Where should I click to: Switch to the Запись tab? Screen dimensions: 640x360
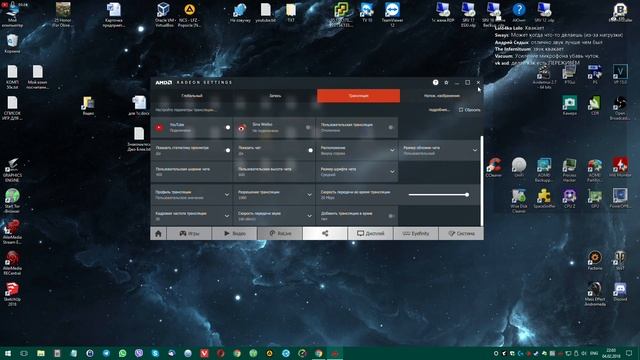pos(275,96)
